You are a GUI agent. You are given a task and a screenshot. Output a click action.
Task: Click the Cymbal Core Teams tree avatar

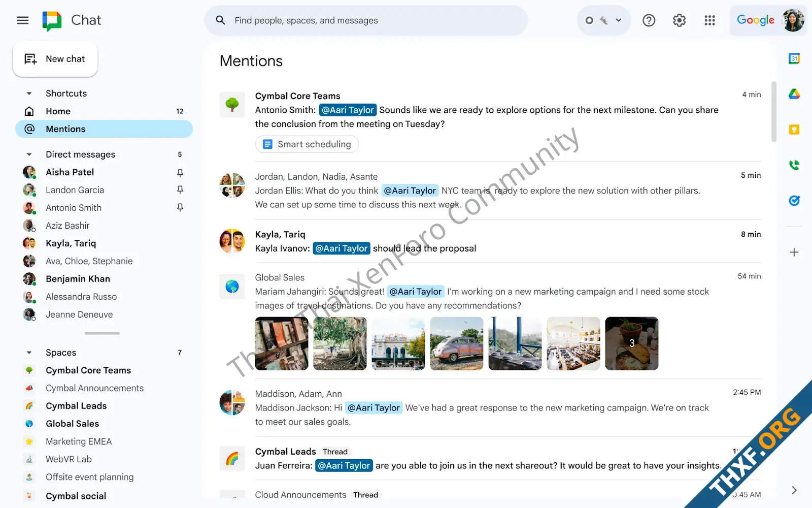coord(232,105)
